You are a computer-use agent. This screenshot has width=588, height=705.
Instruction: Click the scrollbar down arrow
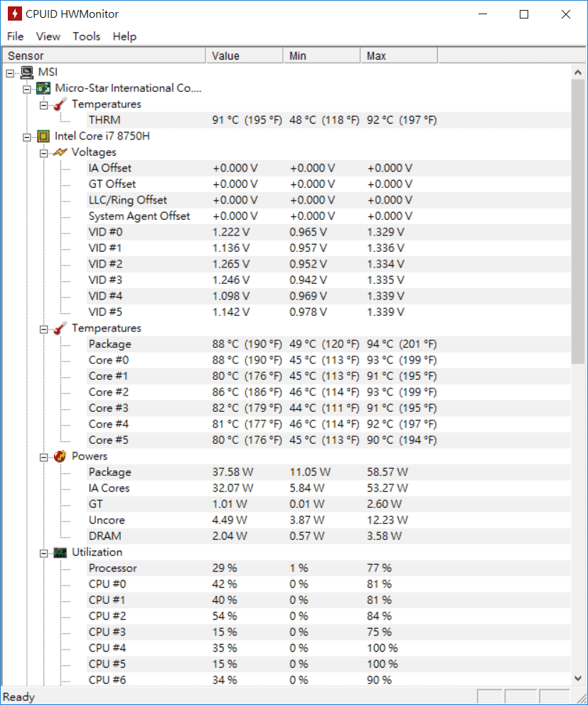(577, 678)
